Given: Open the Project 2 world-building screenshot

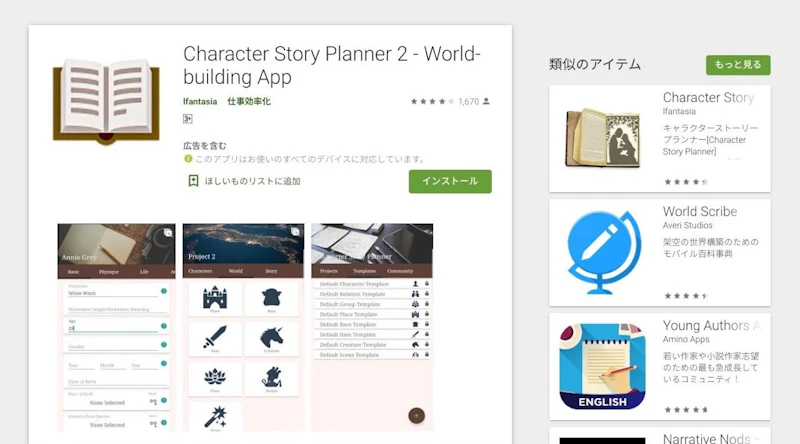Looking at the screenshot, I should (243, 327).
